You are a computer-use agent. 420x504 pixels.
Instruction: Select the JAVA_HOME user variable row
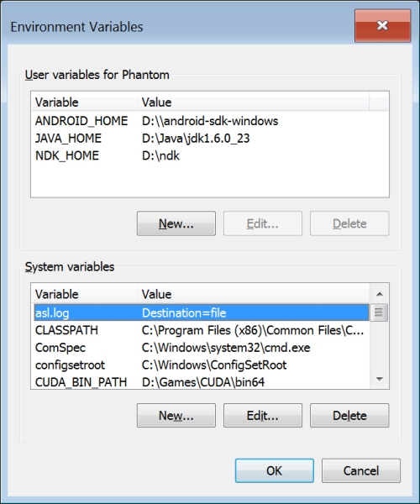[x=210, y=139]
